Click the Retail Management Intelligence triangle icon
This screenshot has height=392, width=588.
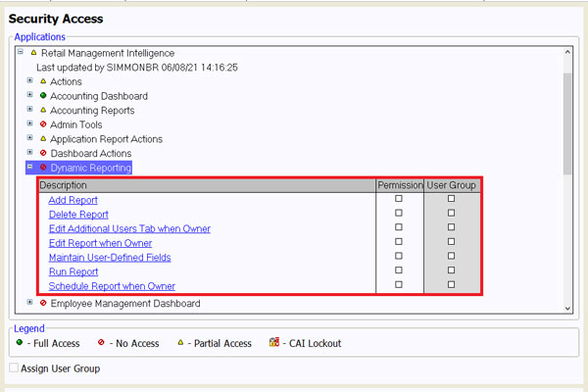pos(33,53)
